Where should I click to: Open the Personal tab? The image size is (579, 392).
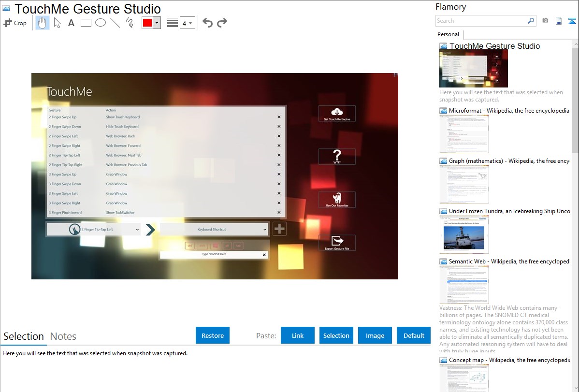(x=448, y=34)
